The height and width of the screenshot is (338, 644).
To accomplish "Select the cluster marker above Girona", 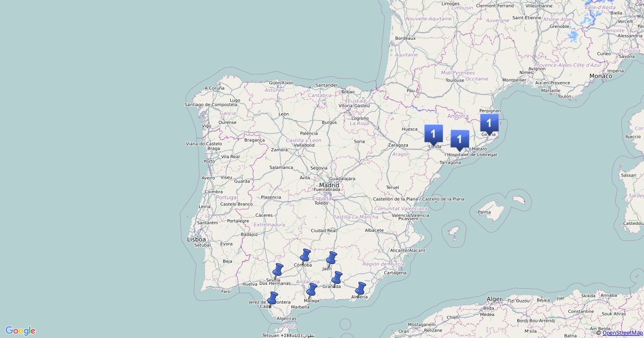I will click(489, 123).
